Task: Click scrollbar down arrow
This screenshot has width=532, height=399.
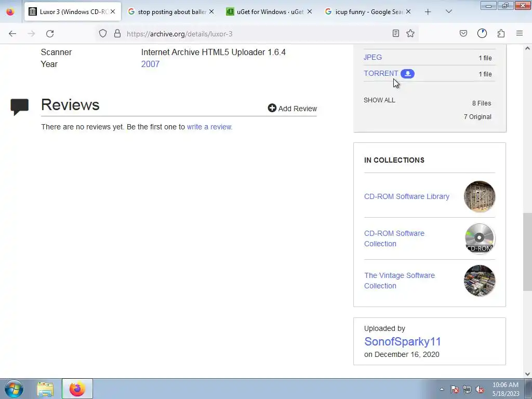Action: pyautogui.click(x=527, y=374)
